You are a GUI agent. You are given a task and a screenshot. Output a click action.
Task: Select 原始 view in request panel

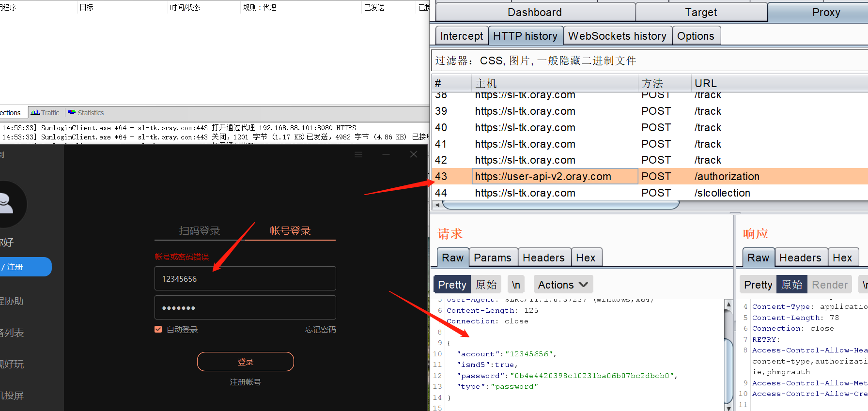pyautogui.click(x=486, y=285)
